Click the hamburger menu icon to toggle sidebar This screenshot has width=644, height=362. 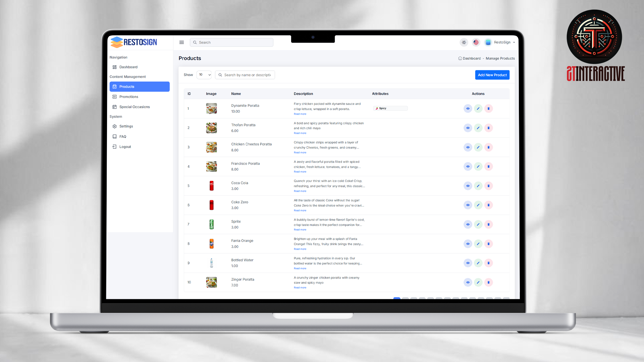coord(181,42)
